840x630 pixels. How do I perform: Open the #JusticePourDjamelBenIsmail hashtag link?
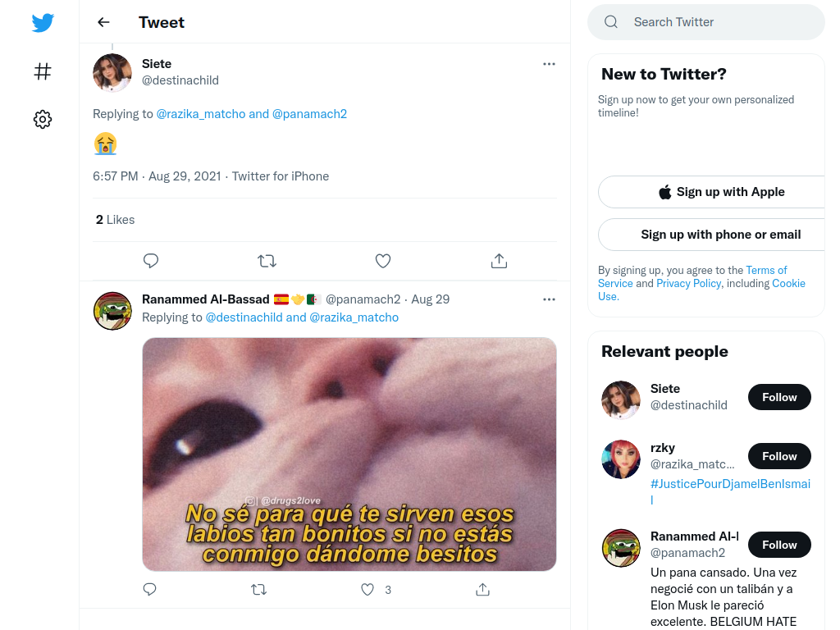coord(730,491)
